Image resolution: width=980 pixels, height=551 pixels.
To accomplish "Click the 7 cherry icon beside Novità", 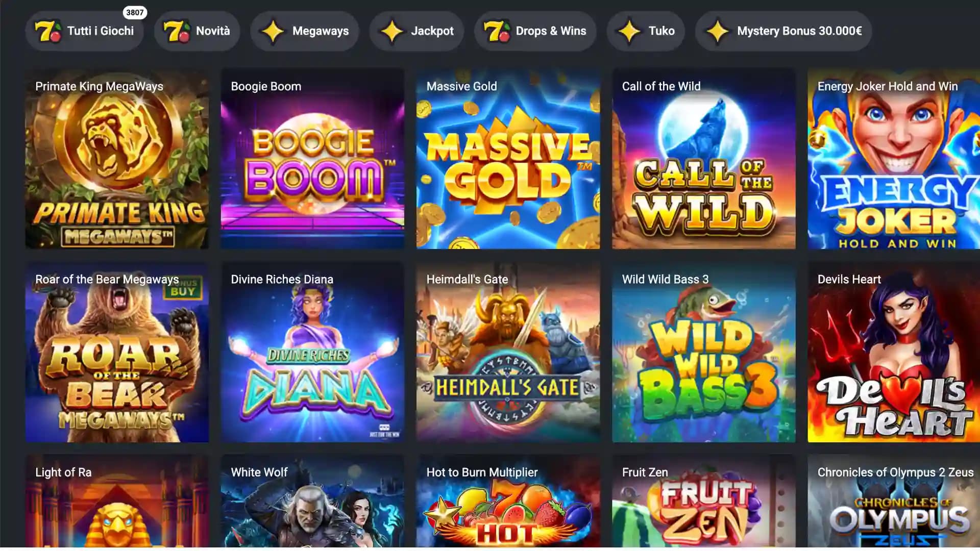I will (177, 31).
